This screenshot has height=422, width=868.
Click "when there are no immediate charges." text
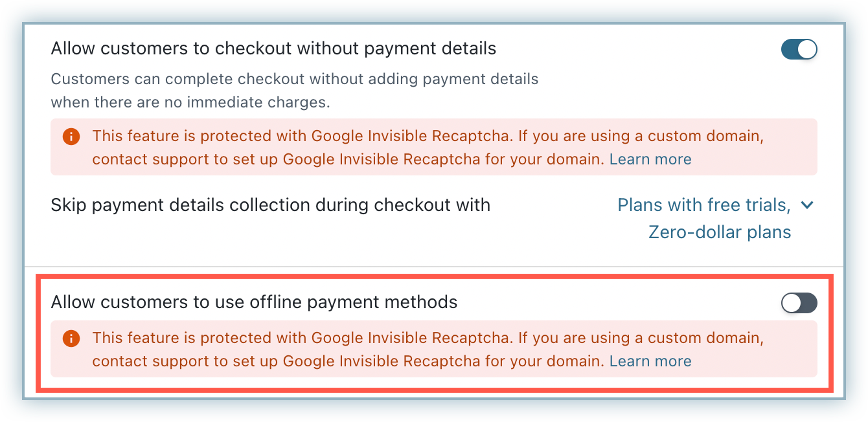pos(190,102)
